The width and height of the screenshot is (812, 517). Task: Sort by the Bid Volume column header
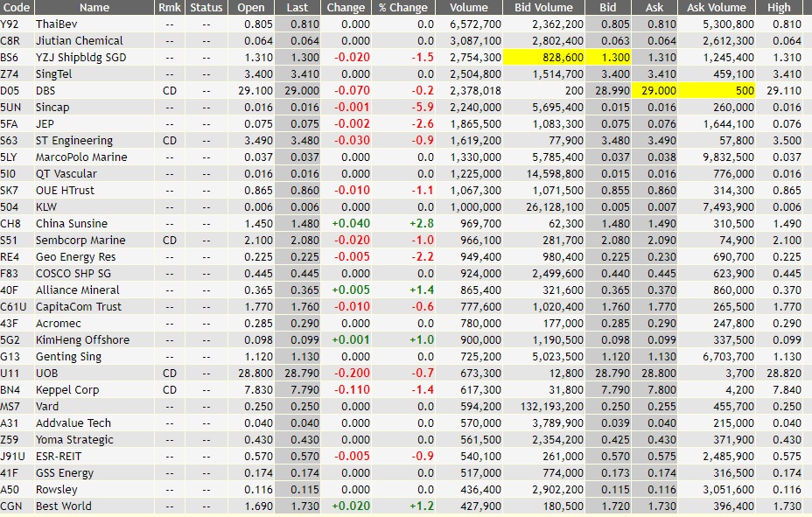(543, 7)
